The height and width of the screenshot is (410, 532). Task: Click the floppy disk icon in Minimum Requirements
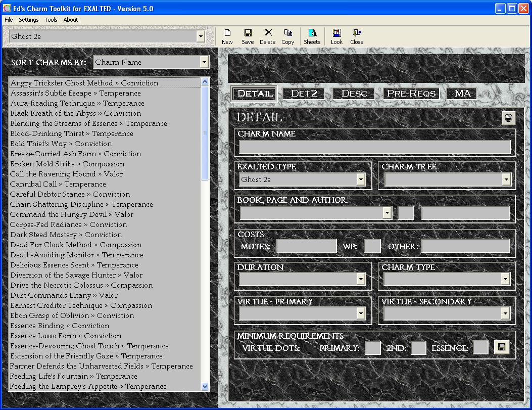(501, 347)
